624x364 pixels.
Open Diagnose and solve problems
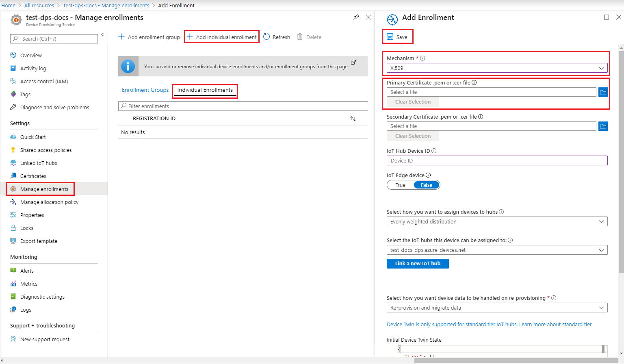point(54,107)
